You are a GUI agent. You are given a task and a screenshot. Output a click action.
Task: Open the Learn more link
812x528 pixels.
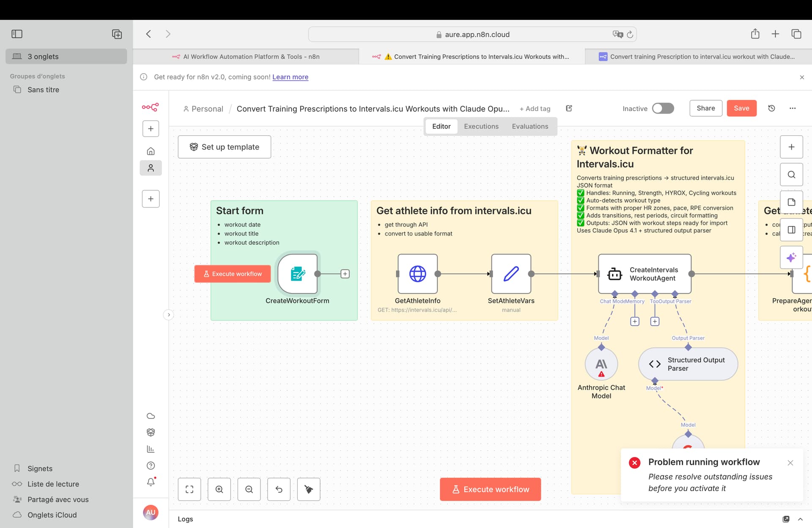point(290,77)
